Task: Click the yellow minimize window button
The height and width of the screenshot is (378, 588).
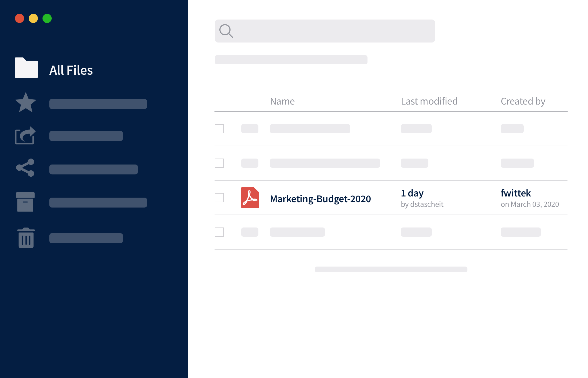Action: (33, 18)
